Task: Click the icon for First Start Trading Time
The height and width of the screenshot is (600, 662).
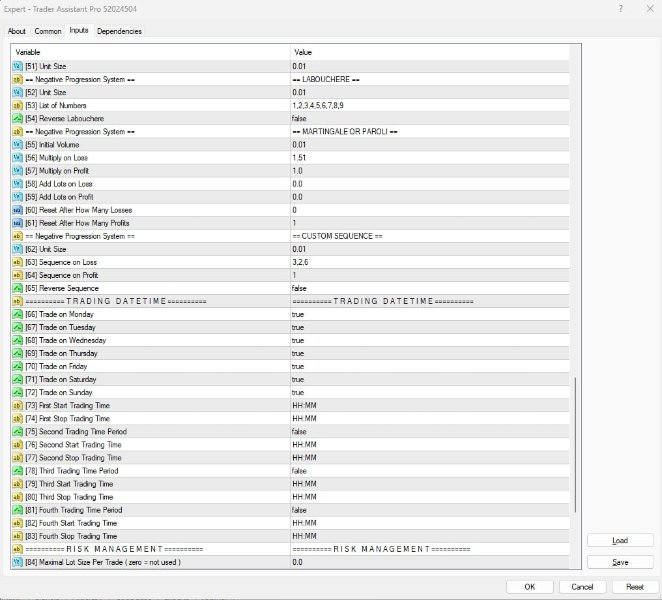Action: click(x=17, y=405)
